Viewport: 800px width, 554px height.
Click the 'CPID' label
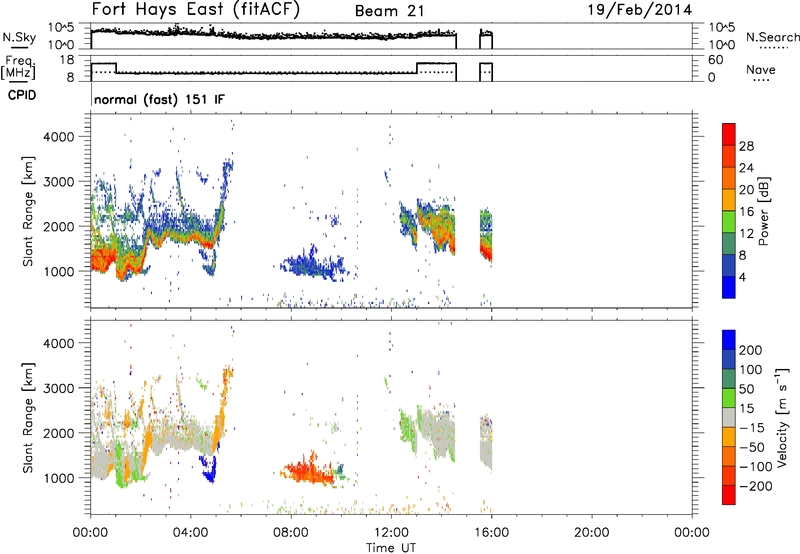(22, 95)
